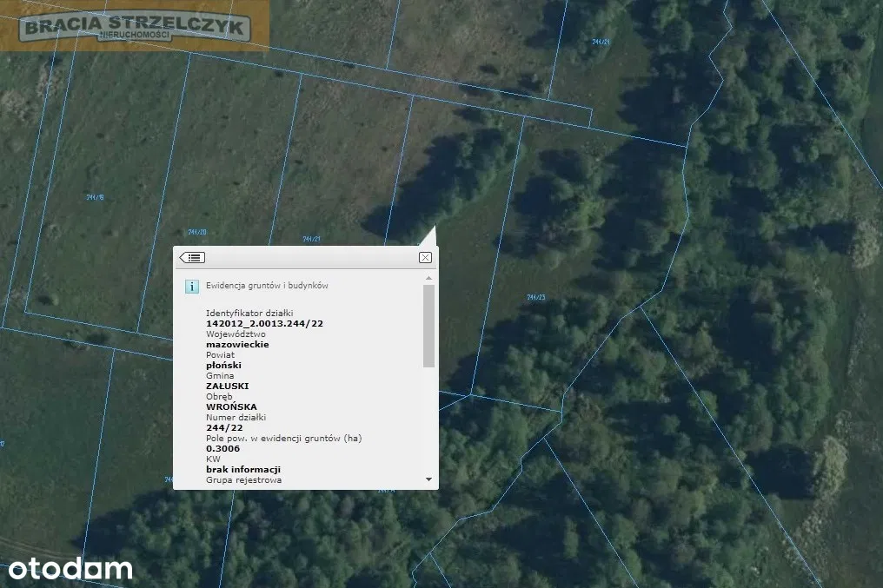Click the Bracia Strzelczyk logo

click(136, 27)
